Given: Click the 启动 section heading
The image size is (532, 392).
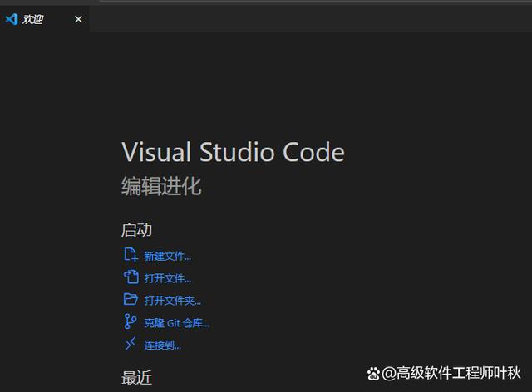Looking at the screenshot, I should 136,230.
